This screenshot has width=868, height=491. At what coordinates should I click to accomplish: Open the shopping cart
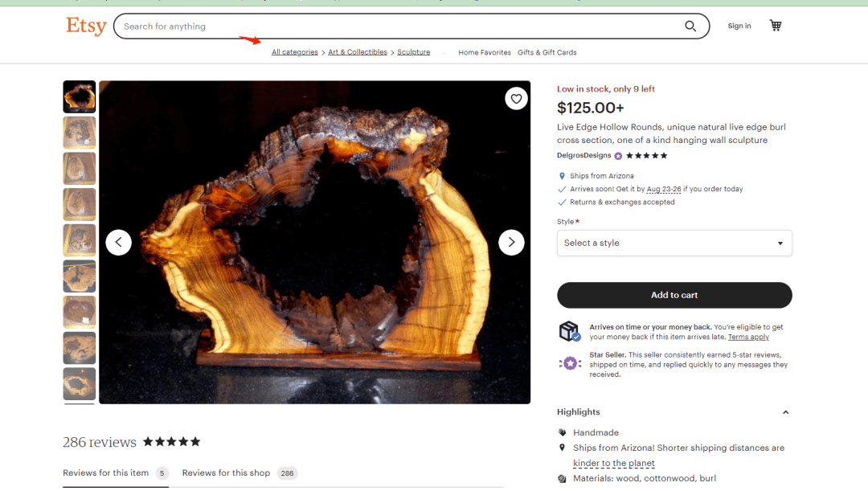point(775,26)
